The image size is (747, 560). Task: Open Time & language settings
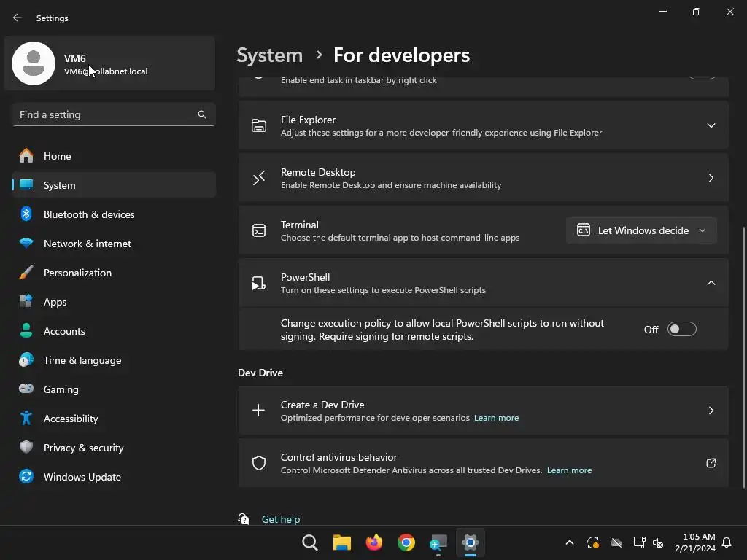click(114, 360)
